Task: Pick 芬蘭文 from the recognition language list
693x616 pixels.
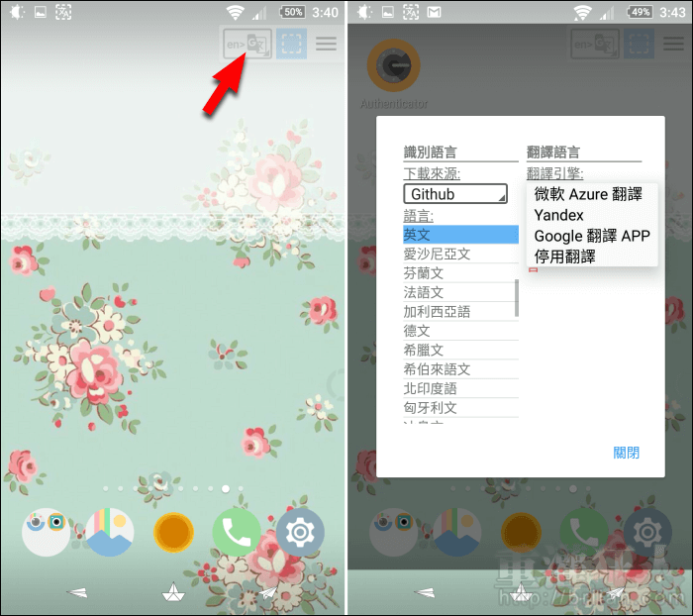Action: (x=459, y=273)
